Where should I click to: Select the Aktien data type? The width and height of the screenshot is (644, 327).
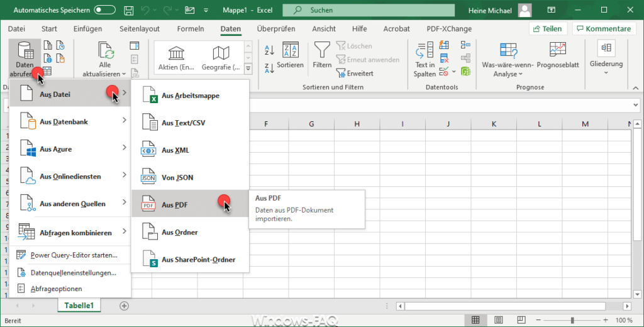pyautogui.click(x=176, y=58)
